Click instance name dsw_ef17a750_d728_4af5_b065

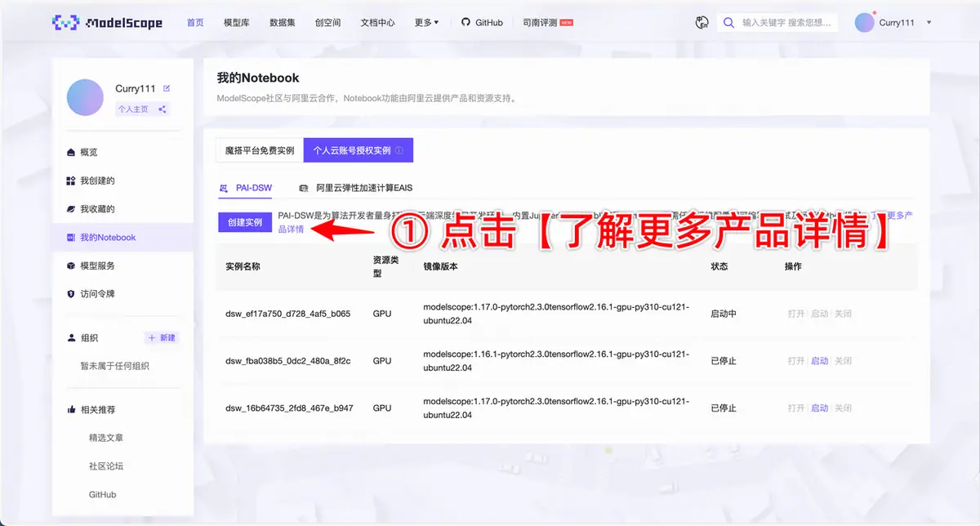coord(288,314)
